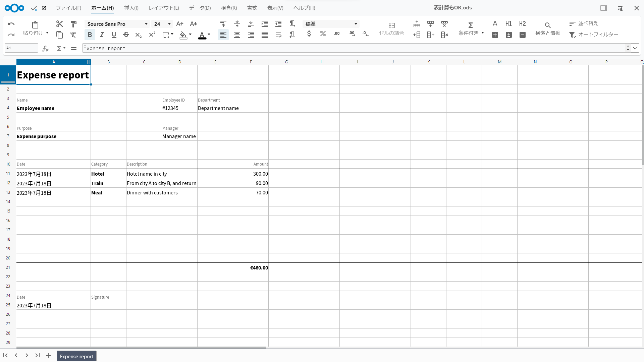Toggle italic formatting button
This screenshot has width=644, height=362.
tap(102, 35)
